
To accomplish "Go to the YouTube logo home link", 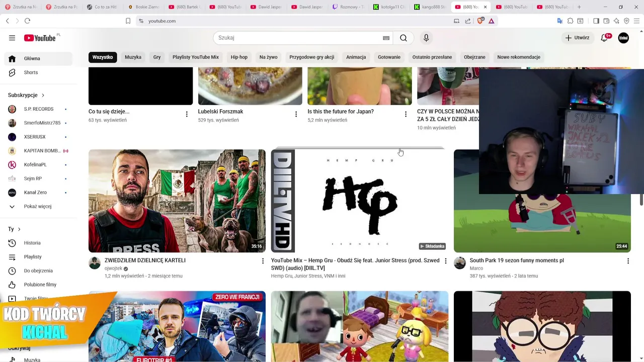I will 40,38.
